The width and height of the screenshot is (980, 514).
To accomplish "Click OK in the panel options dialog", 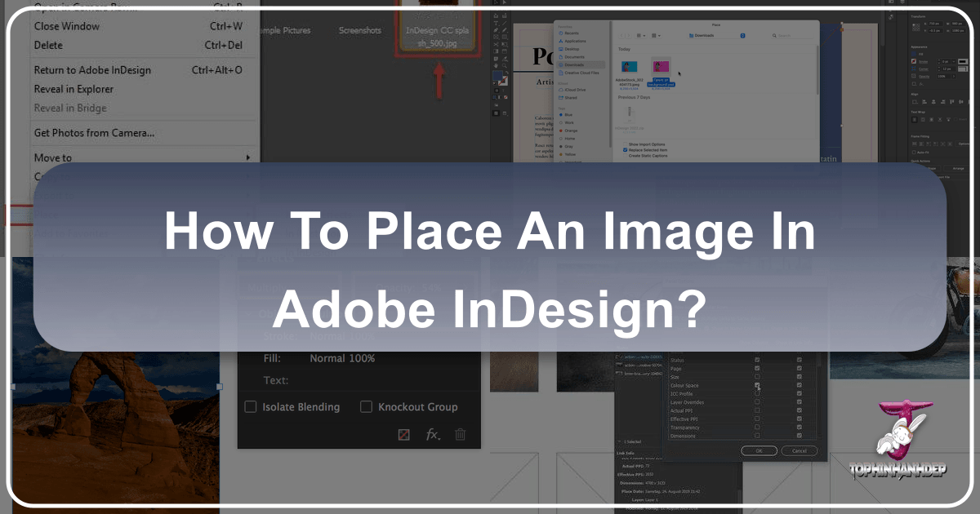I will (759, 450).
